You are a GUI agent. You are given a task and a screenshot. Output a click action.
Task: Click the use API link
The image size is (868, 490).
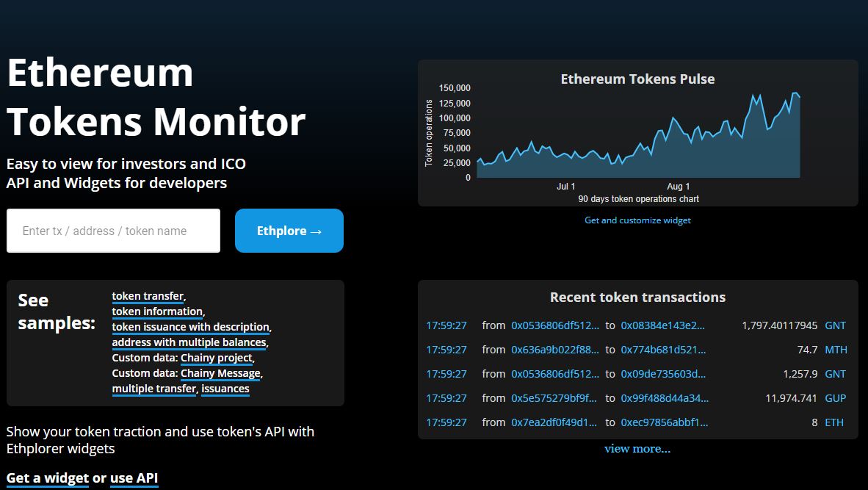pos(134,478)
